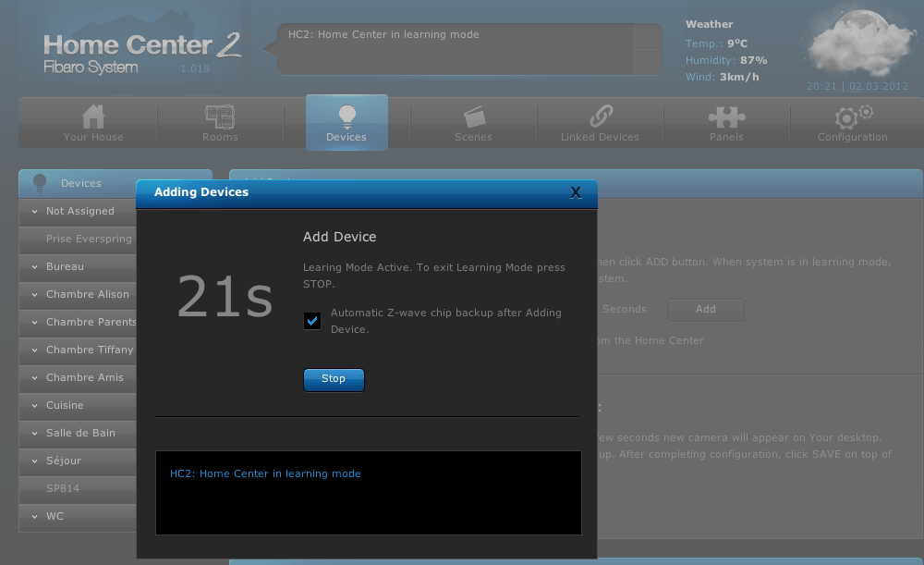Click the log message in the black console

265,473
